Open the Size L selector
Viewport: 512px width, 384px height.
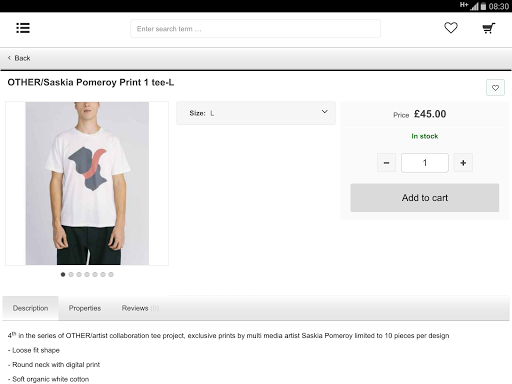click(256, 113)
